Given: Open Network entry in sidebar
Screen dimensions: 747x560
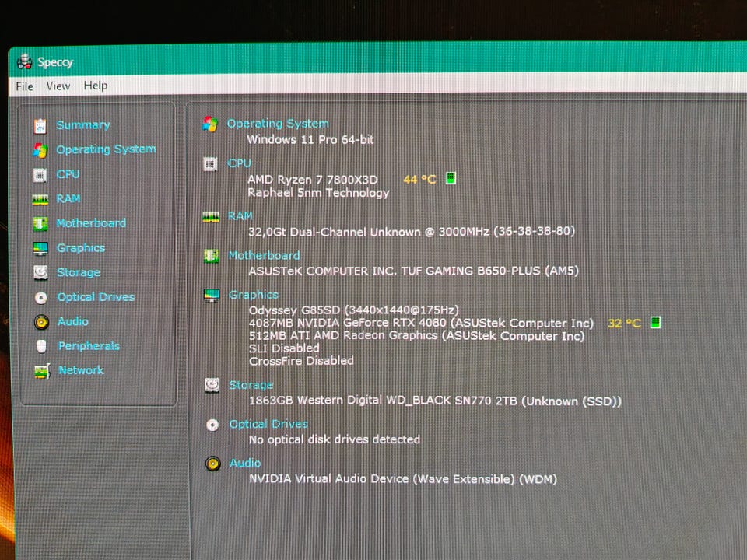Looking at the screenshot, I should click(x=81, y=370).
